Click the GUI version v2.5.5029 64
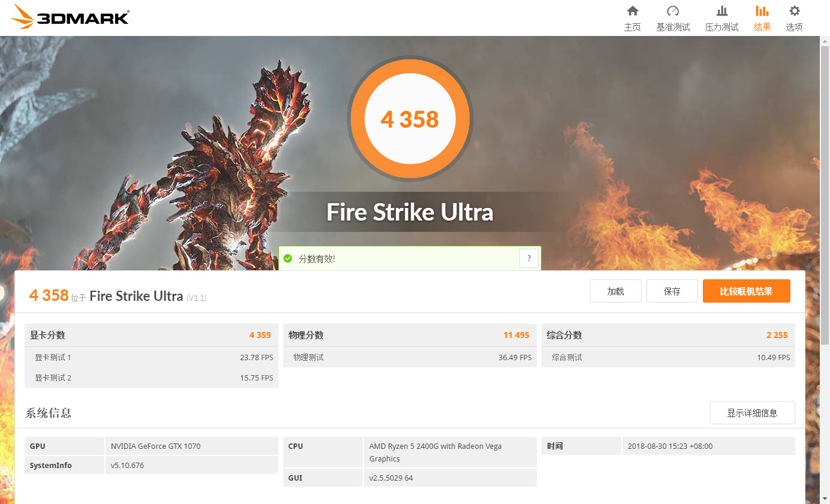This screenshot has height=504, width=830. tap(450, 478)
